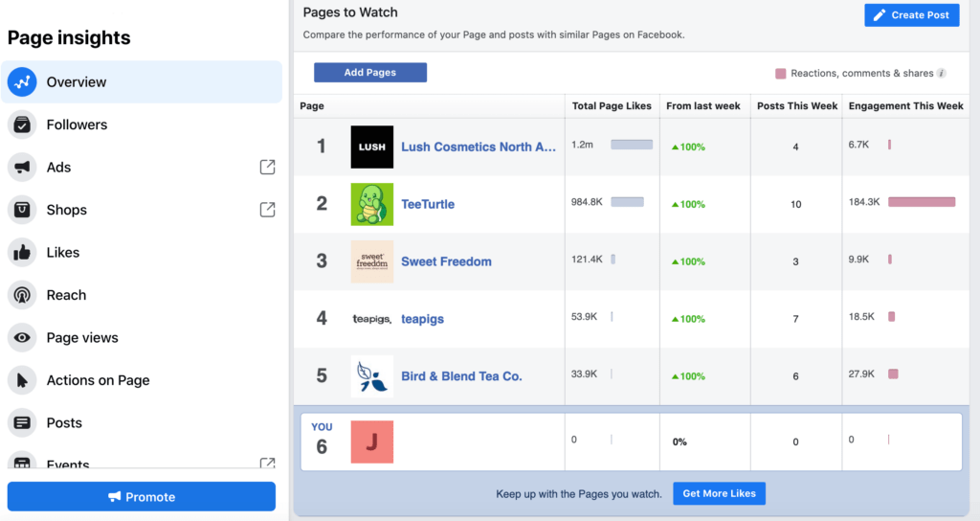The image size is (980, 521).
Task: Click TeeTurtle's posts count 10
Action: point(795,205)
